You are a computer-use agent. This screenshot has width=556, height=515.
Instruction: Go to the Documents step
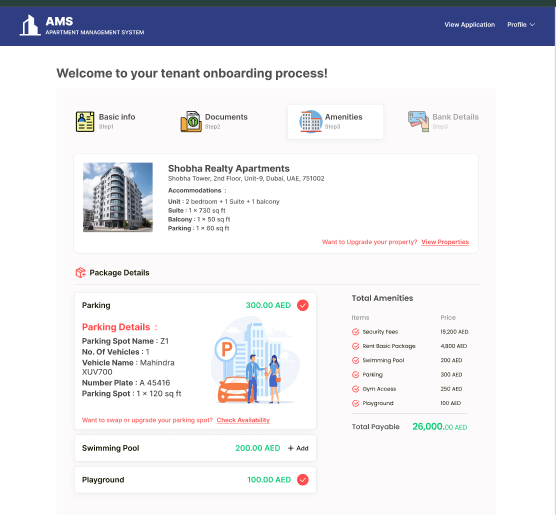click(x=214, y=121)
